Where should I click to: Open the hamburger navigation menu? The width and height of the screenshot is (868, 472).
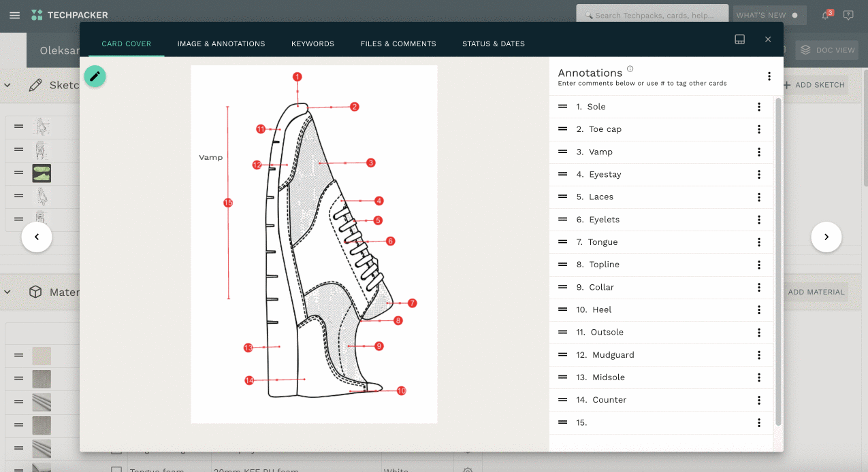[14, 15]
